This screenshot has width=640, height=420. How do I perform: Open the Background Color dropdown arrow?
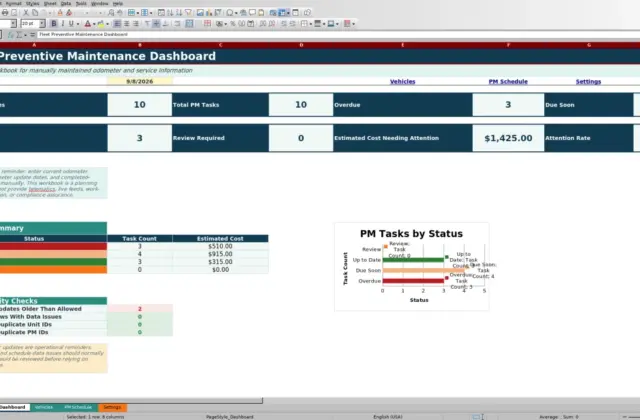click(x=107, y=24)
